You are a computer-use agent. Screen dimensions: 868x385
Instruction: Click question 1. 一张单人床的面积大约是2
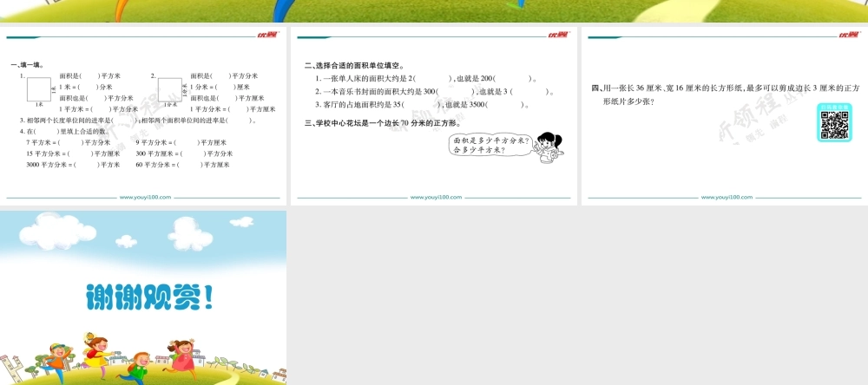[426, 79]
